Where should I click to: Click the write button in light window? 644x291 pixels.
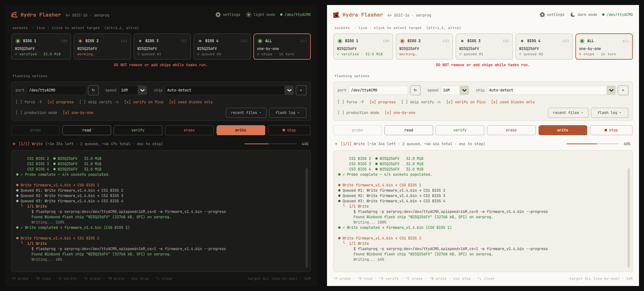click(x=563, y=130)
